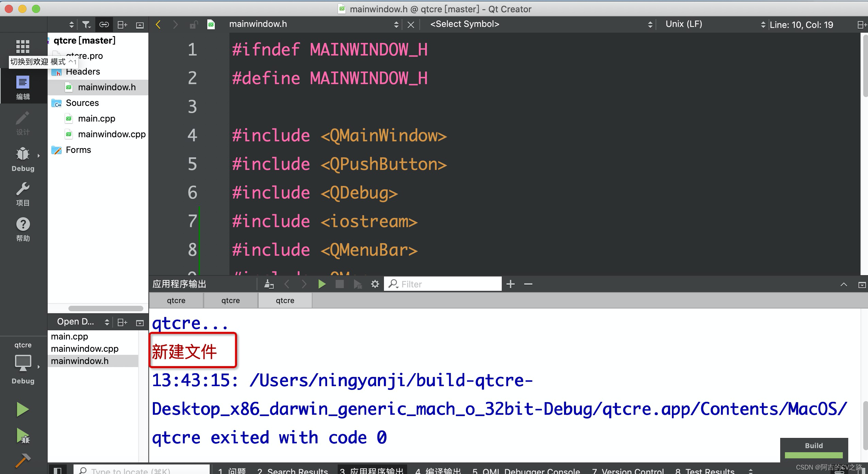The width and height of the screenshot is (868, 474).
Task: Zoom in the output text
Action: [510, 284]
